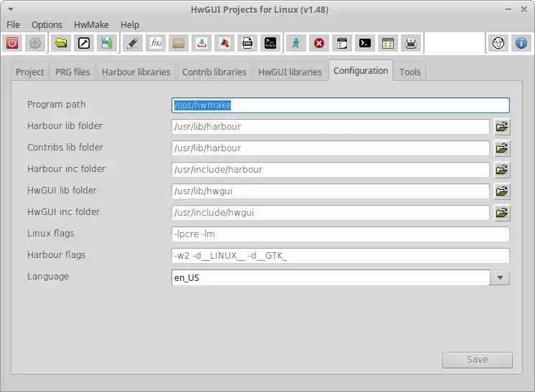Screen dimensions: 535x392
Task: Switch to the Tools tab
Action: pos(409,72)
